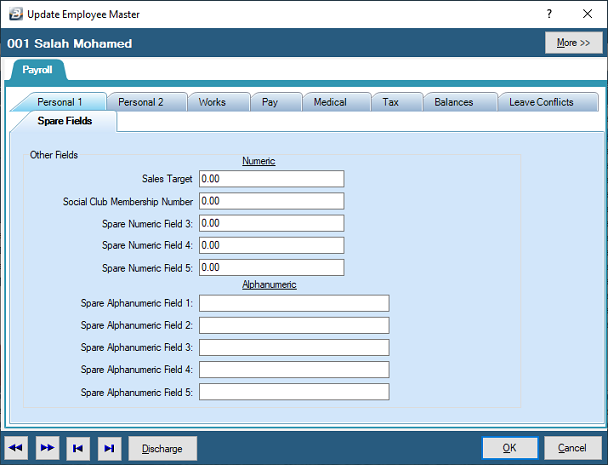Image resolution: width=608 pixels, height=465 pixels.
Task: Cancel the employee update
Action: (x=572, y=448)
